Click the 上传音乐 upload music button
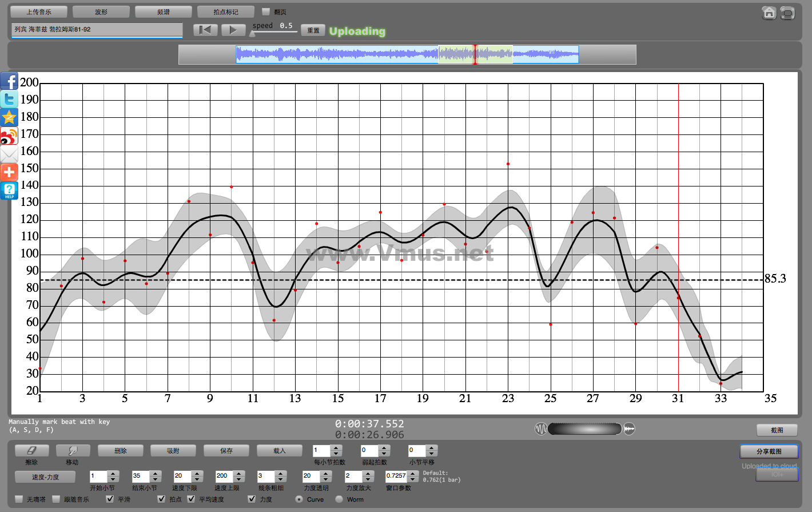The width and height of the screenshot is (812, 512). (39, 11)
